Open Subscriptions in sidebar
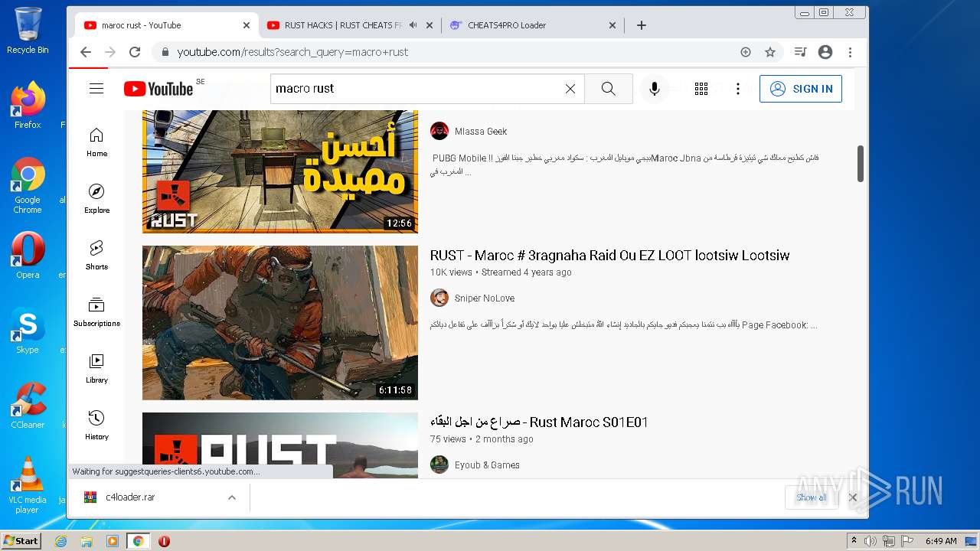 tap(96, 312)
